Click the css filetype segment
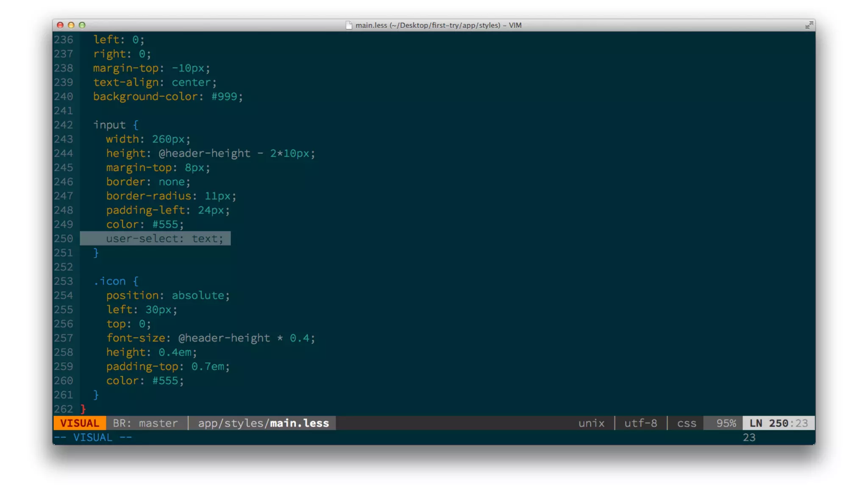The height and width of the screenshot is (488, 868). point(687,423)
